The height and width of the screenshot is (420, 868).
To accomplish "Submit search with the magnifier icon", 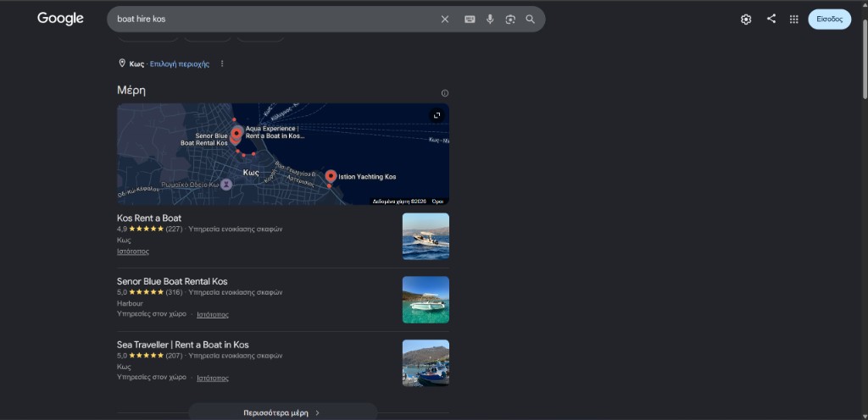I will pos(530,19).
